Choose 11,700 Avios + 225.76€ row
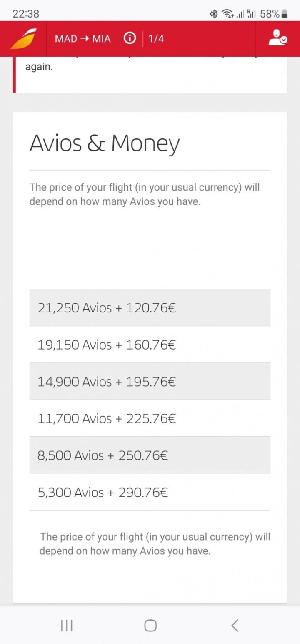The image size is (300, 644). (x=150, y=418)
